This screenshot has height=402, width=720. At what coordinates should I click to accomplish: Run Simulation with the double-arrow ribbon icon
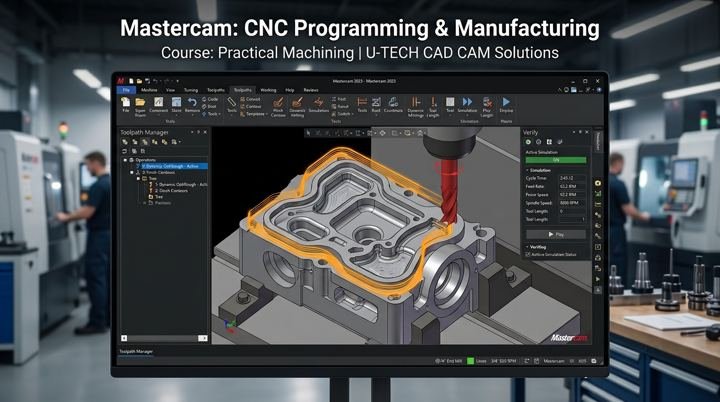coord(467,102)
